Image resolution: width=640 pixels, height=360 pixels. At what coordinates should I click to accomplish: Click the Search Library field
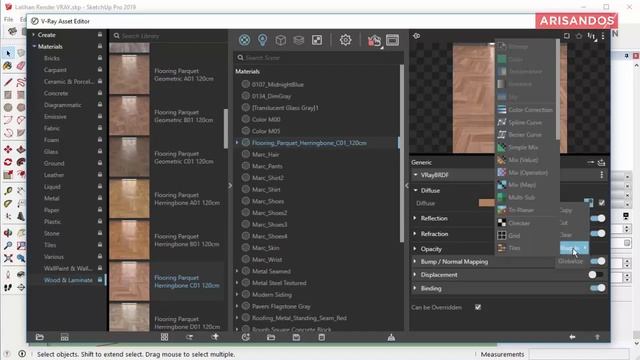click(168, 36)
